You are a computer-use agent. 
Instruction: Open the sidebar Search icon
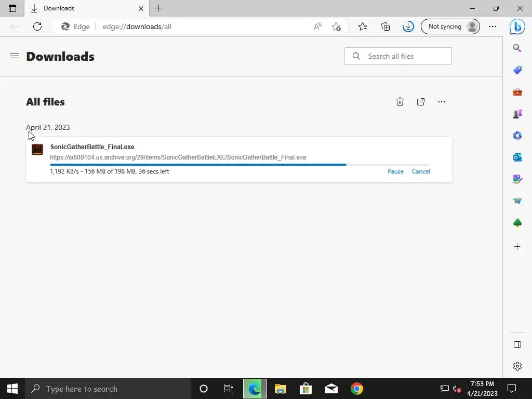click(x=517, y=48)
